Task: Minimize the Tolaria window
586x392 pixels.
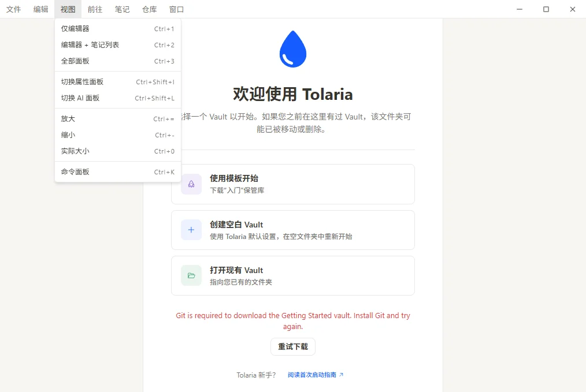Action: 520,9
